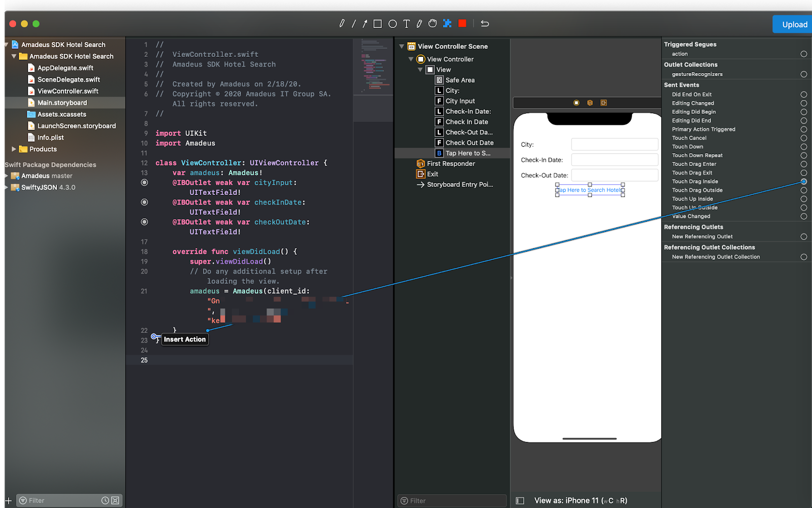
Task: Click the First Responder scene dock icon
Action: 590,103
